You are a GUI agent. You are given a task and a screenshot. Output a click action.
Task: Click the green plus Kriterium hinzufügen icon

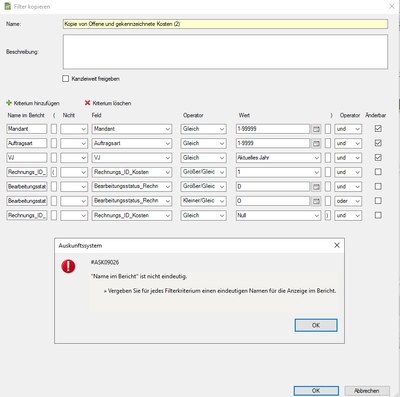pos(9,103)
